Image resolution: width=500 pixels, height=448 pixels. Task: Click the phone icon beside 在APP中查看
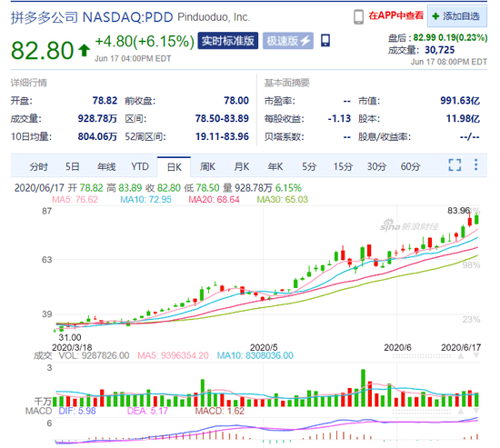pyautogui.click(x=359, y=16)
